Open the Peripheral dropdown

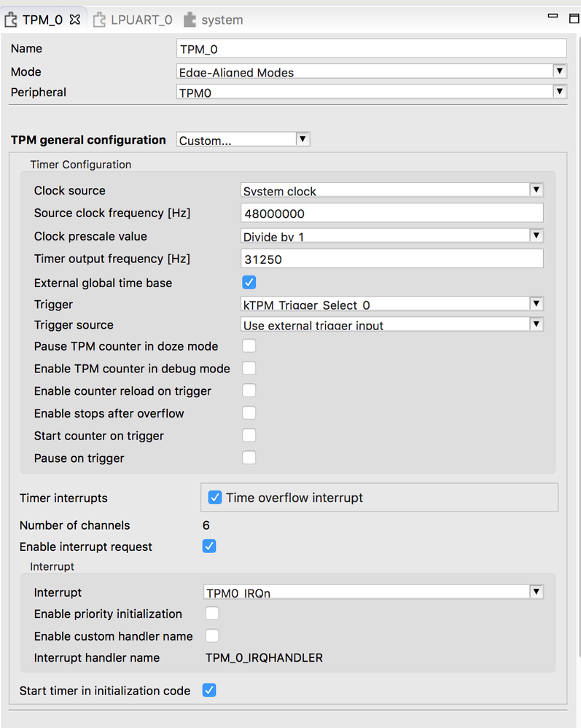tap(559, 92)
